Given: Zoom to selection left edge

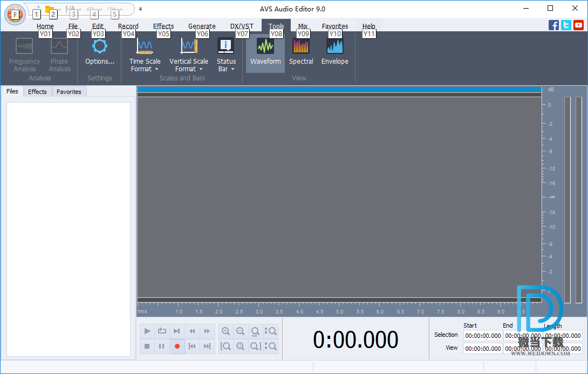Looking at the screenshot, I should 225,346.
